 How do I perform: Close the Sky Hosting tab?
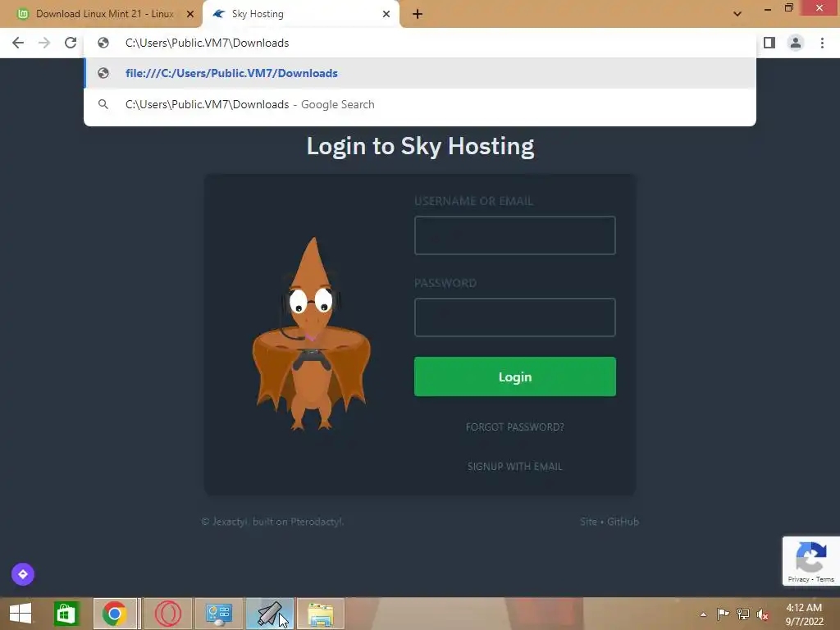point(386,14)
